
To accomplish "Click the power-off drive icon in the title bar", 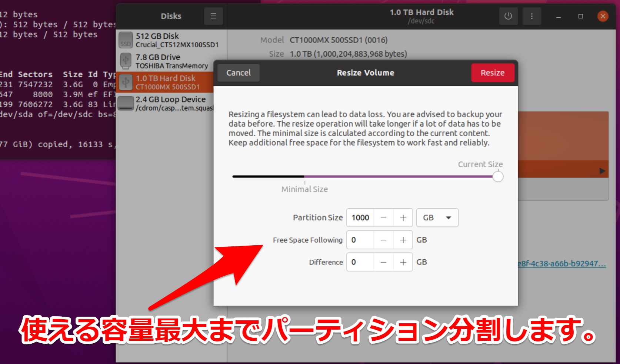I will pos(508,16).
